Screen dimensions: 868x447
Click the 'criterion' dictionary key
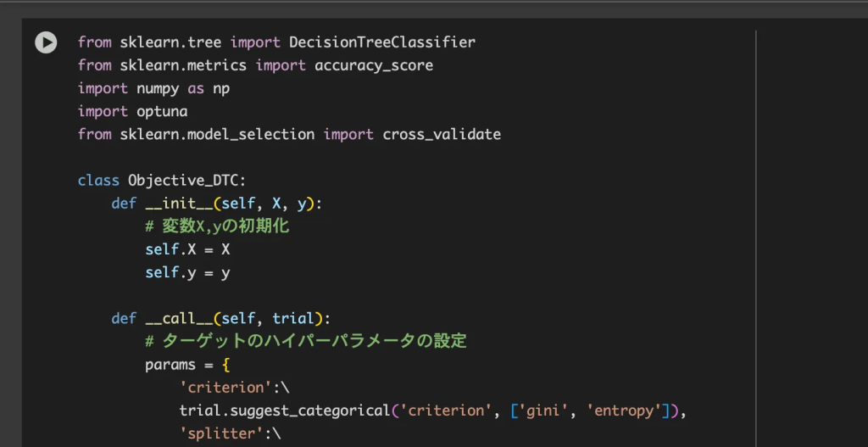(226, 388)
